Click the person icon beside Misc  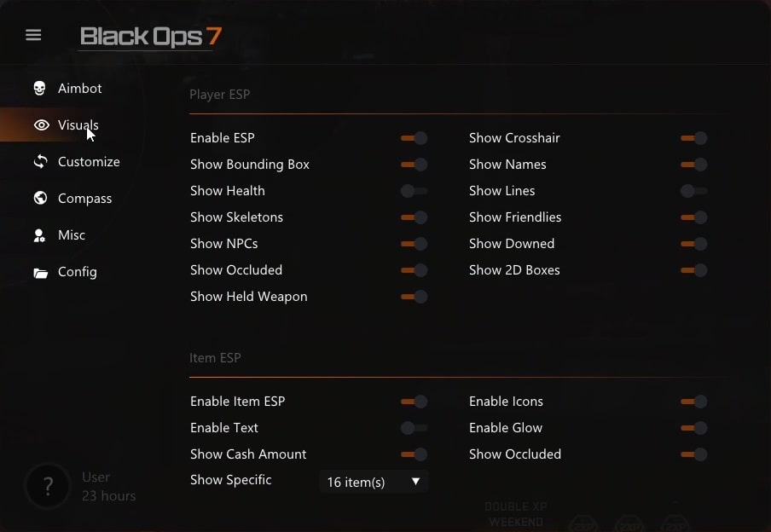[39, 234]
